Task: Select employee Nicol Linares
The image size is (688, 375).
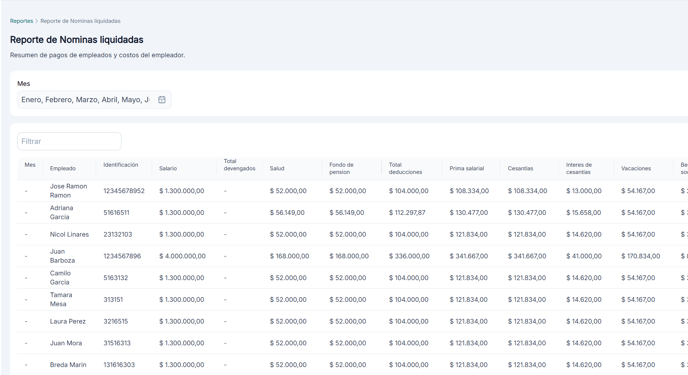Action: pyautogui.click(x=69, y=234)
